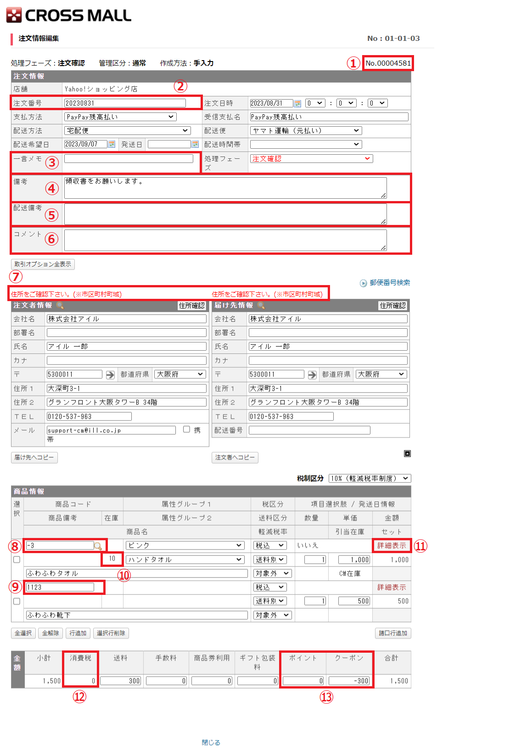This screenshot has width=532, height=756.
Task: Click the product code search magnifier icon
Action: point(98,546)
